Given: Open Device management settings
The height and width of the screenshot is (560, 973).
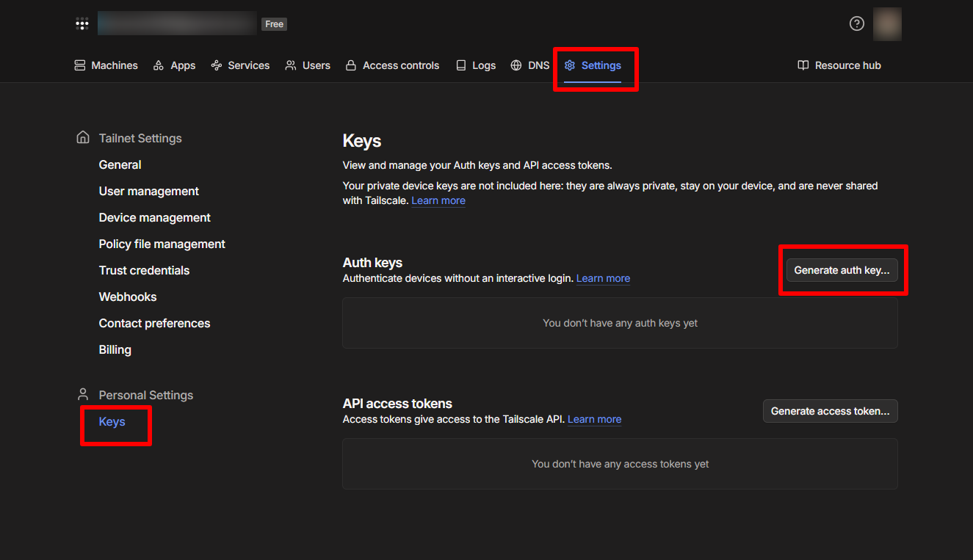Looking at the screenshot, I should [x=155, y=218].
